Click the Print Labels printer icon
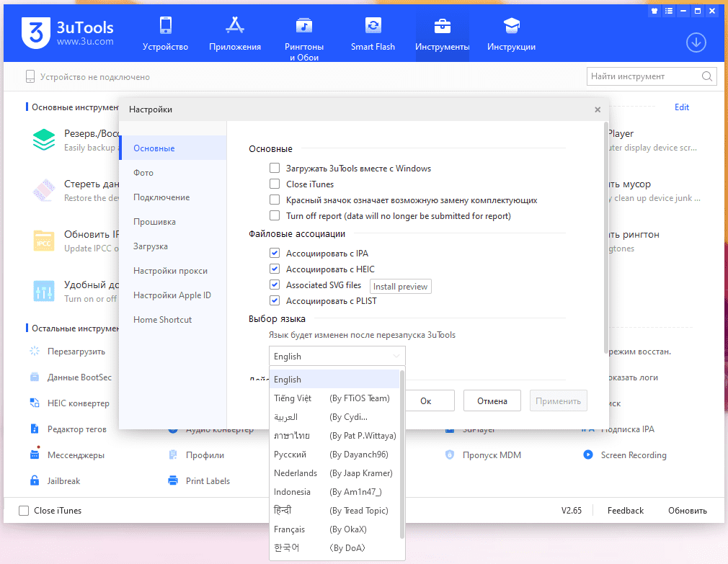This screenshot has height=564, width=728. tap(173, 480)
